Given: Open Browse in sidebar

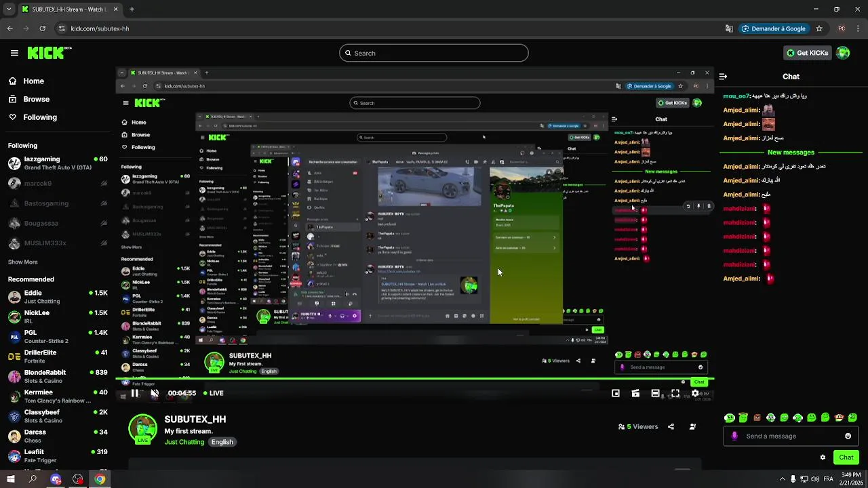Looking at the screenshot, I should (x=29, y=99).
